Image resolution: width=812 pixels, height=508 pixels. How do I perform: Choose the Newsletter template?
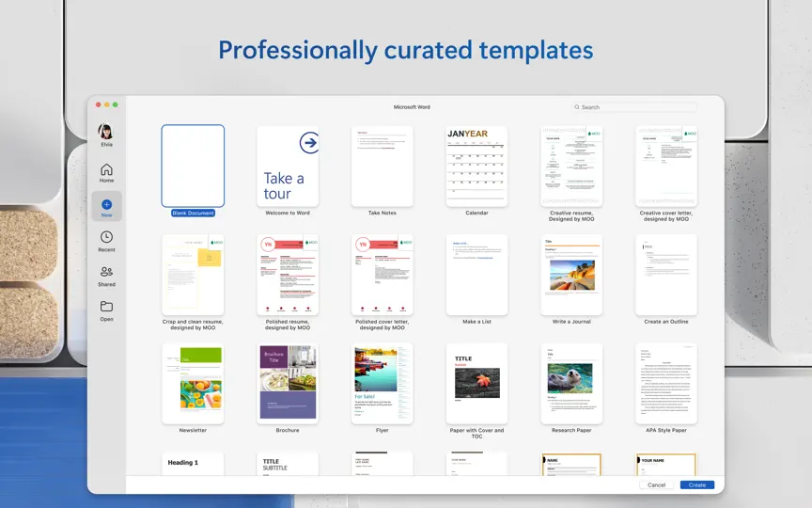point(193,384)
